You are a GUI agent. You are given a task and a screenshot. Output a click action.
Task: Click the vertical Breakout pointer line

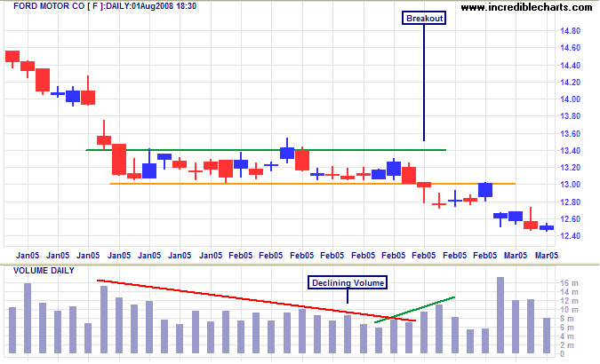pyautogui.click(x=424, y=83)
